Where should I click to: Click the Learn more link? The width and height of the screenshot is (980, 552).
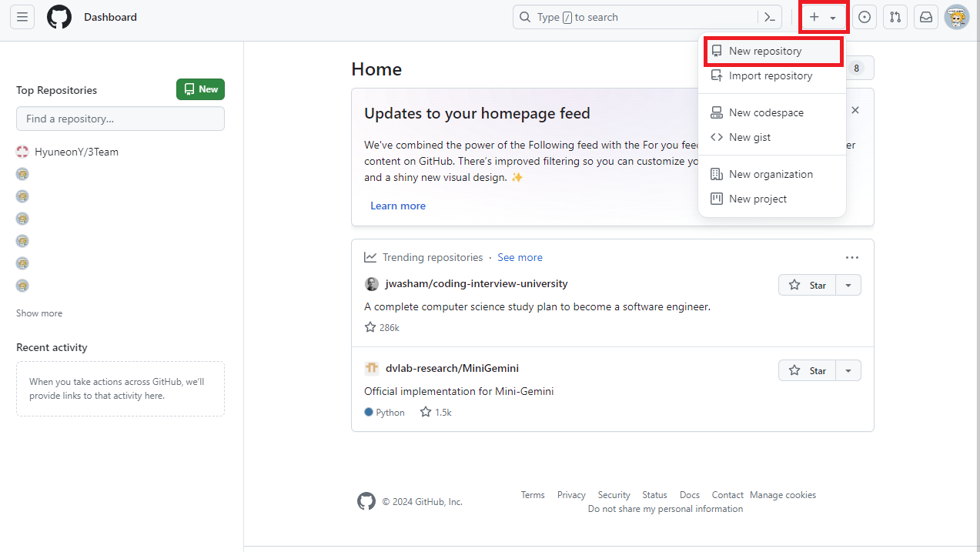pyautogui.click(x=398, y=206)
